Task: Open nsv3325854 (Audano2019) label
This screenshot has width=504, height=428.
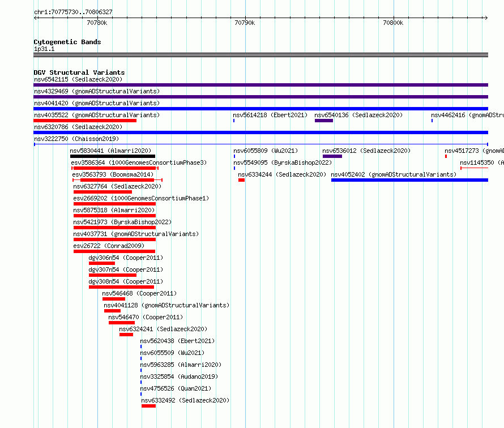Action: (179, 376)
